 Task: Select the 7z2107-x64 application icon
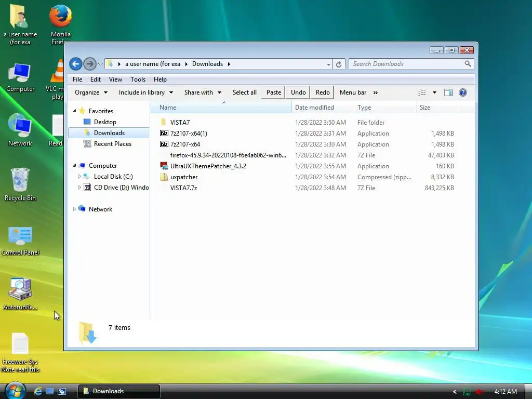pyautogui.click(x=164, y=144)
